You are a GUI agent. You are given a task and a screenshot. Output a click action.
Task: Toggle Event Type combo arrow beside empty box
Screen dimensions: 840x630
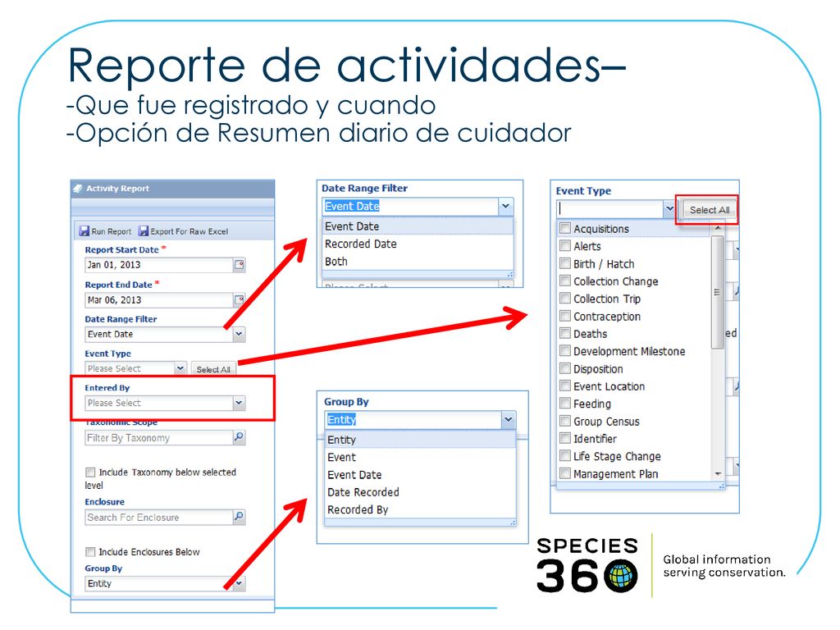(x=669, y=208)
